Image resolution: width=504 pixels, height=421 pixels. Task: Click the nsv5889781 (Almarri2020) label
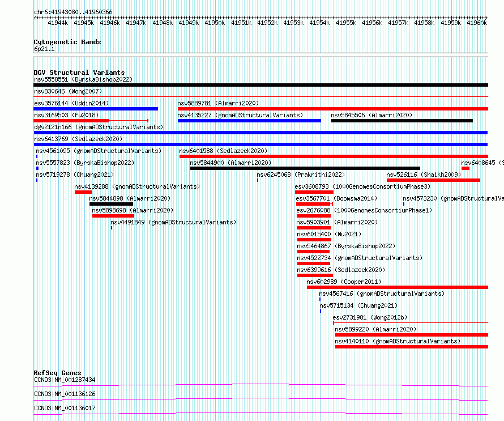(218, 103)
